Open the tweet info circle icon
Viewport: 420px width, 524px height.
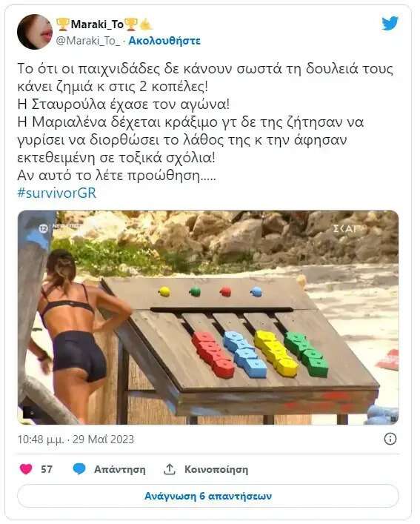coord(390,439)
